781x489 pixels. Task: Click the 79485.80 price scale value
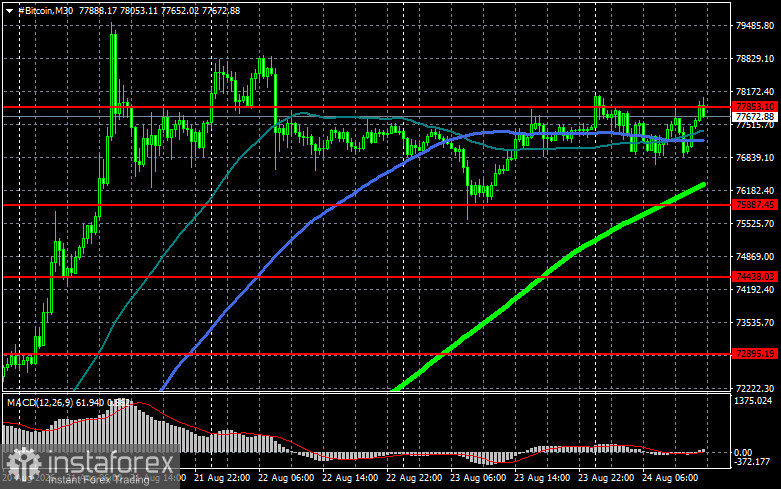(x=755, y=25)
